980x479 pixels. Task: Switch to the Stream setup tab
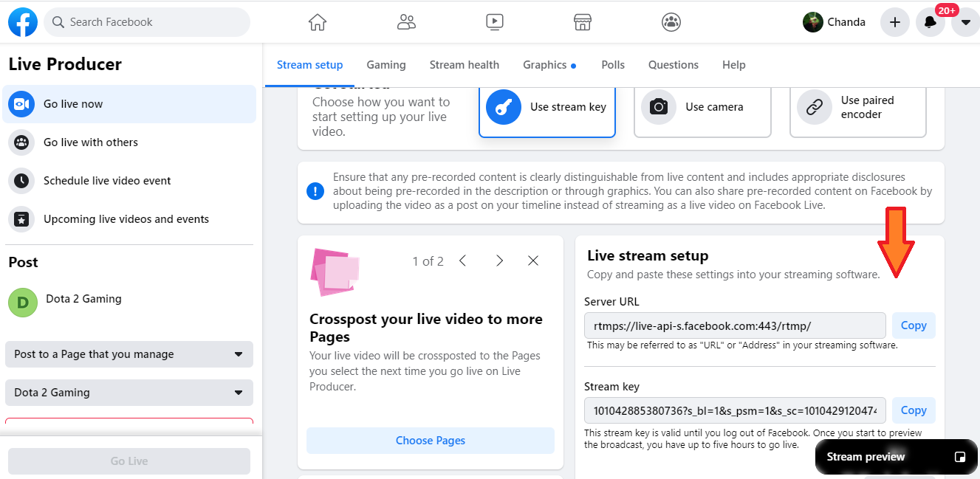[x=310, y=65]
